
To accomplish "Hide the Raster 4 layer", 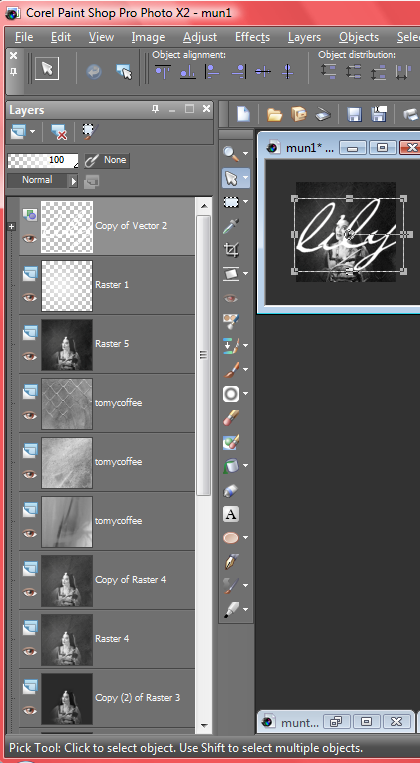I will pyautogui.click(x=30, y=651).
